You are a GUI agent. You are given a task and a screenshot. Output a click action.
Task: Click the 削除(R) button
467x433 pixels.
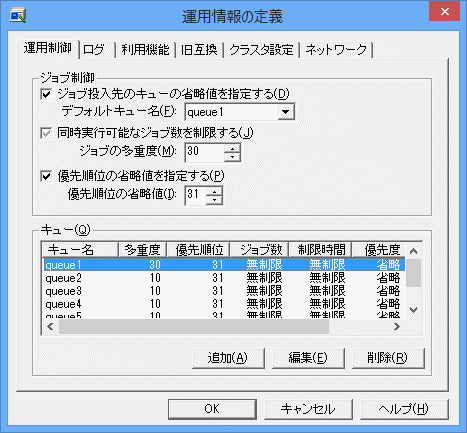(x=388, y=358)
